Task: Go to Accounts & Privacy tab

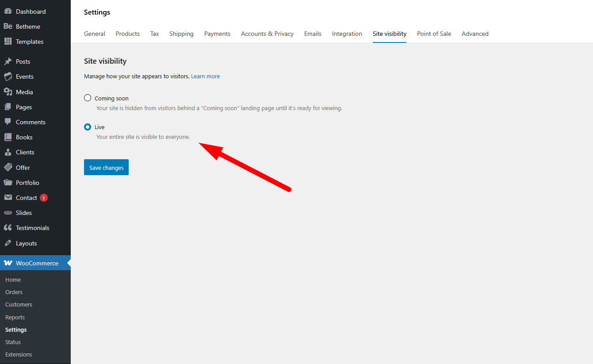Action: click(267, 34)
